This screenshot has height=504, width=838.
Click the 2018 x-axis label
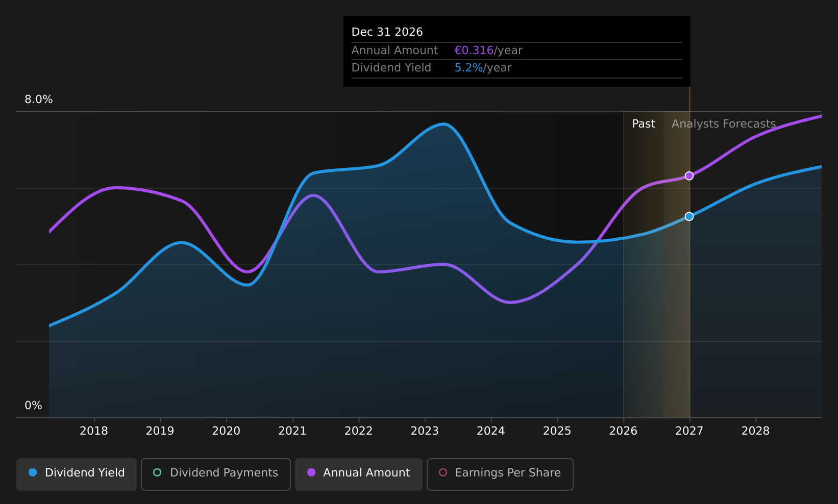pyautogui.click(x=94, y=431)
